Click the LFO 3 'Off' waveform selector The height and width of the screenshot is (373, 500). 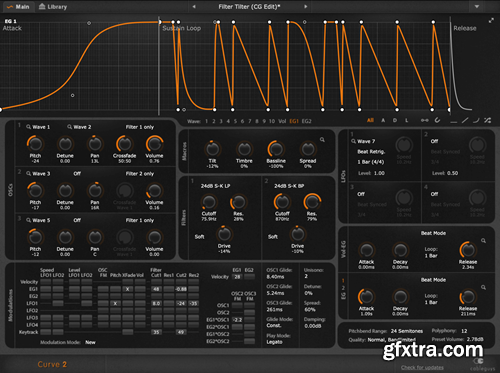(361, 194)
